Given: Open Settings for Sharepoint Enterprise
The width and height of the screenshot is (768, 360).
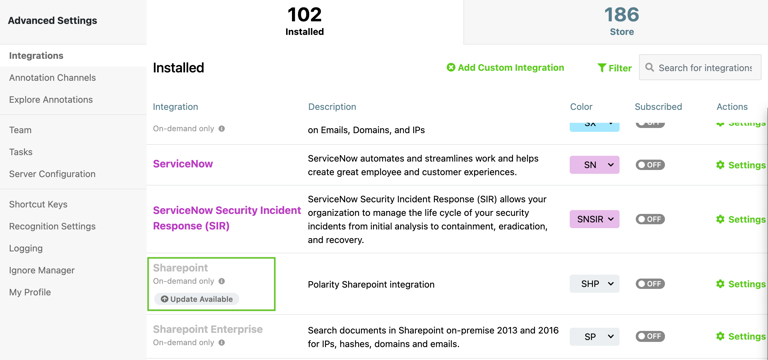Looking at the screenshot, I should pyautogui.click(x=741, y=336).
